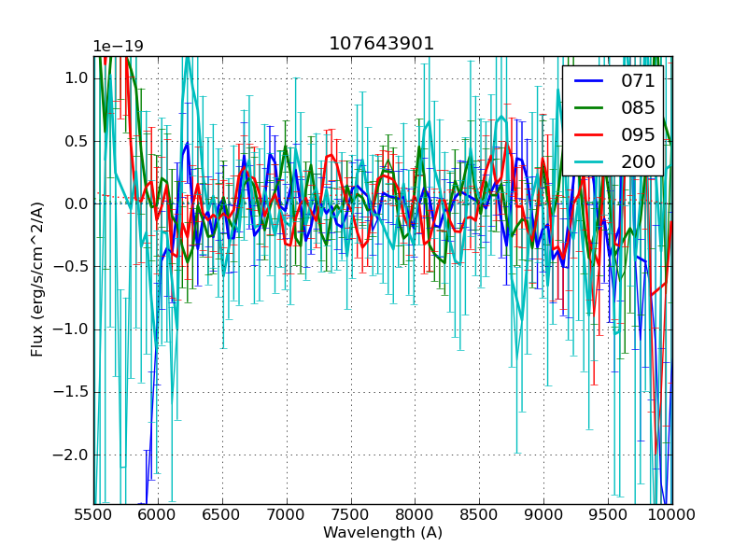Click the Wavelength (A) x-axis label
This screenshot has width=747, height=560.
[383, 533]
